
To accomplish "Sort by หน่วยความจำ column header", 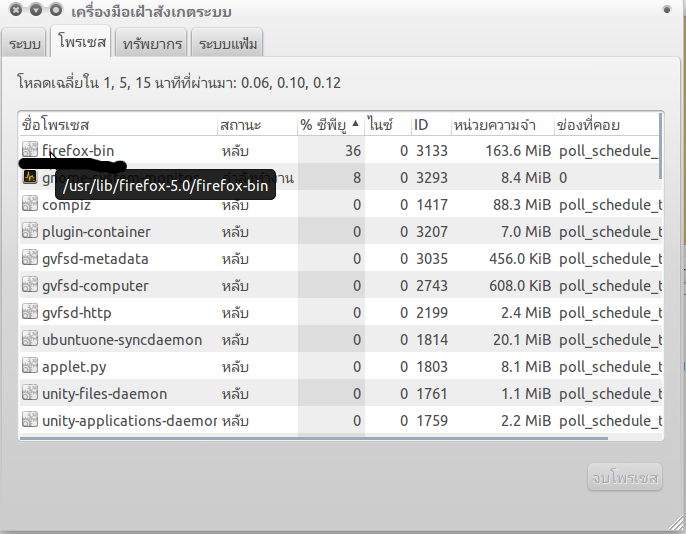I will [502, 125].
